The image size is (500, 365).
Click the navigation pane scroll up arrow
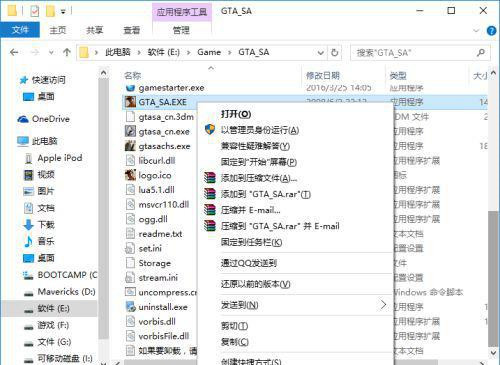click(104, 73)
